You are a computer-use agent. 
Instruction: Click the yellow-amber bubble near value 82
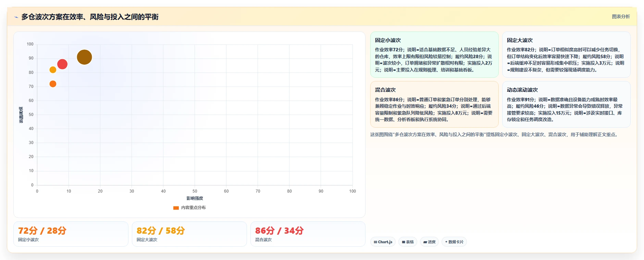pyautogui.click(x=53, y=70)
